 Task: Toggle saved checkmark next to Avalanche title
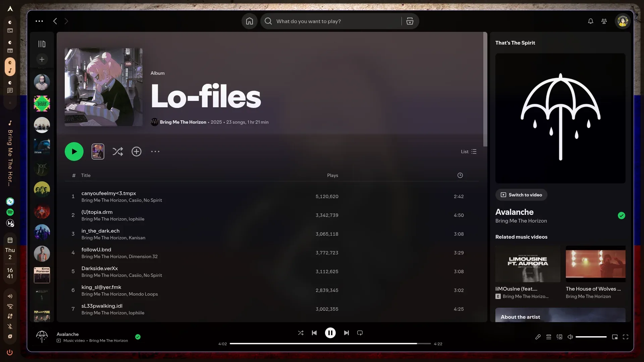[x=622, y=216]
